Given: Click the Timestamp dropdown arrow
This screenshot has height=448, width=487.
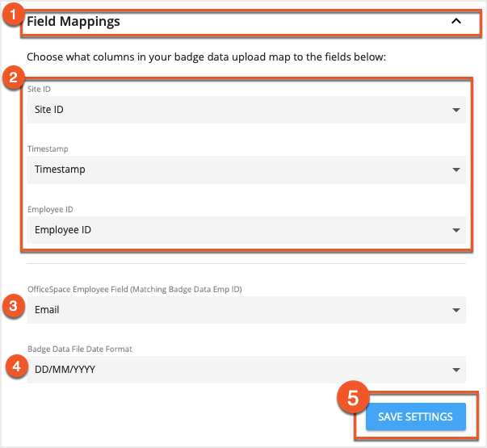Looking at the screenshot, I should [456, 170].
